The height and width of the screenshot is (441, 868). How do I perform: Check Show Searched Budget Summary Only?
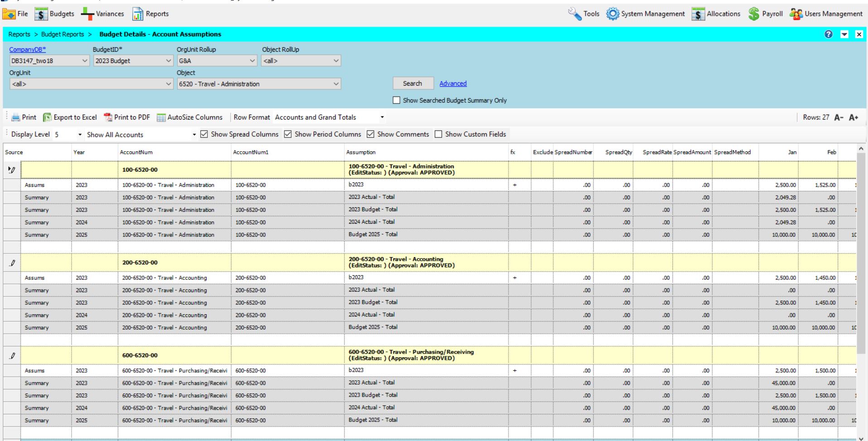click(397, 101)
